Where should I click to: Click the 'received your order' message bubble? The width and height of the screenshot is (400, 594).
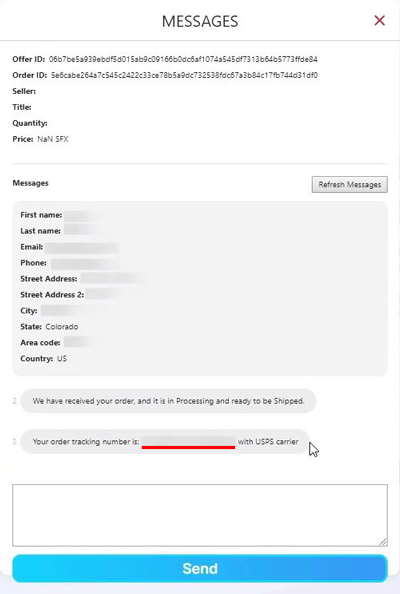click(x=168, y=401)
